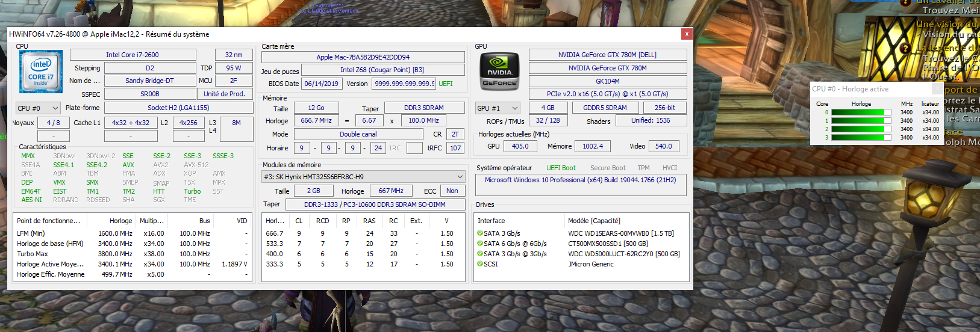Click the Intel Core i7 logo
The image size is (980, 332).
[x=41, y=72]
